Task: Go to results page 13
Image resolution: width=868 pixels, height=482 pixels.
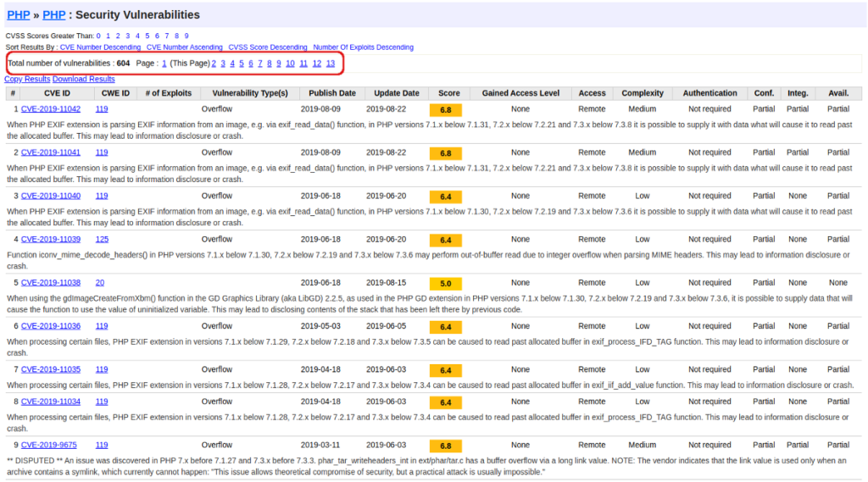Action: tap(331, 64)
